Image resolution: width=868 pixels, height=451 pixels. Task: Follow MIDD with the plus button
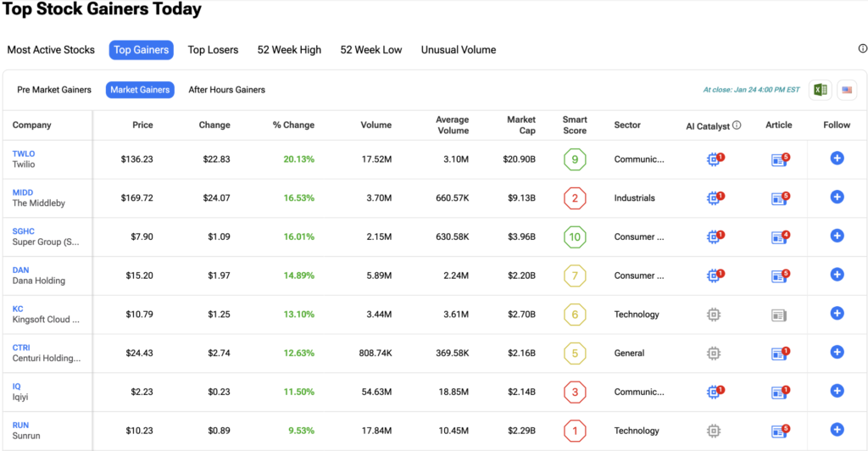pos(837,197)
